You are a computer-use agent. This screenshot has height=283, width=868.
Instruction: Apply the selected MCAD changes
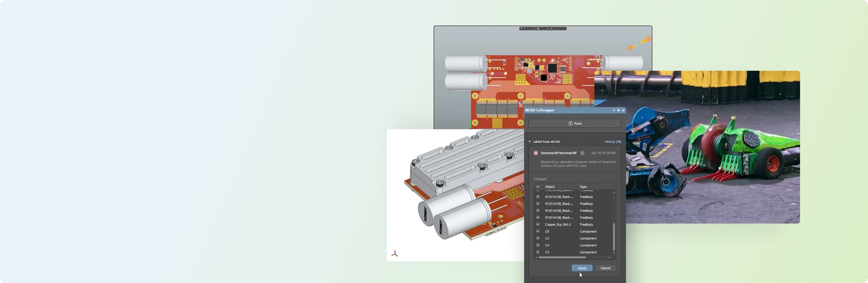tap(582, 268)
